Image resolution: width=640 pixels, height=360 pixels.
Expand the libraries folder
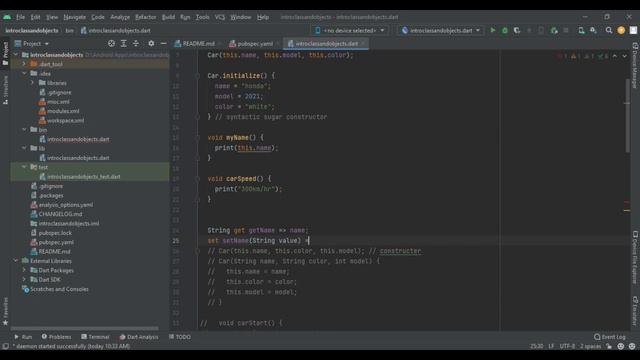pos(33,83)
